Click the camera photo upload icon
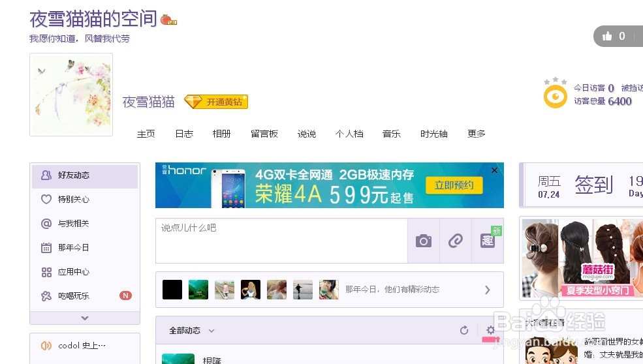643x364 pixels. click(x=424, y=241)
